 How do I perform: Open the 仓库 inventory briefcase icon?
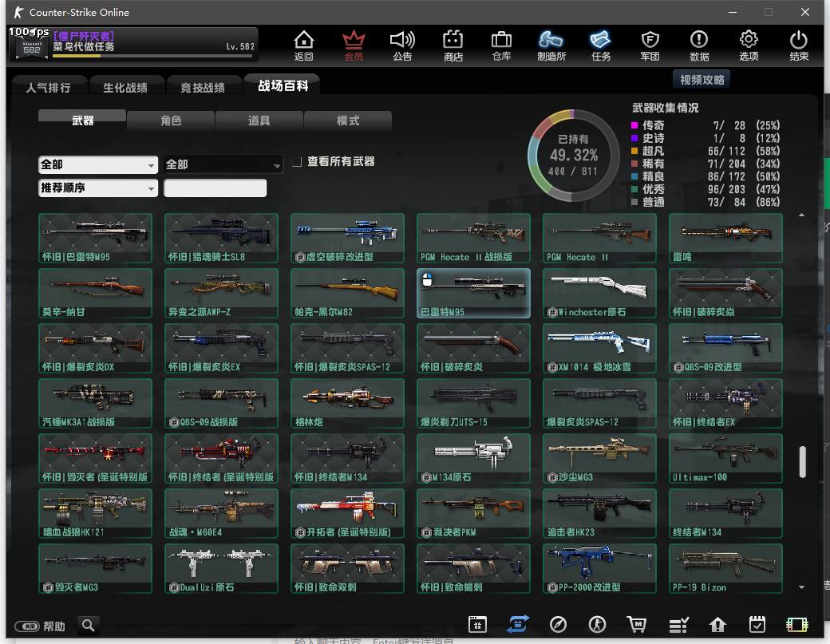(x=501, y=45)
